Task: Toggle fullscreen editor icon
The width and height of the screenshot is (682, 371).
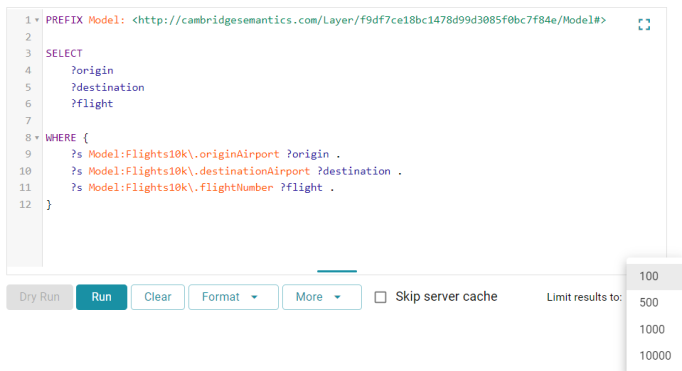Action: click(644, 24)
